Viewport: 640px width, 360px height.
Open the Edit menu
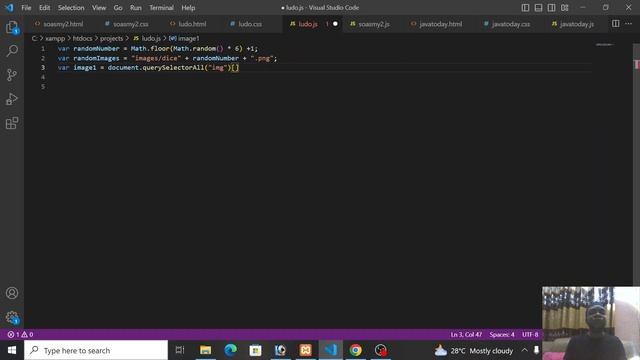tap(44, 7)
